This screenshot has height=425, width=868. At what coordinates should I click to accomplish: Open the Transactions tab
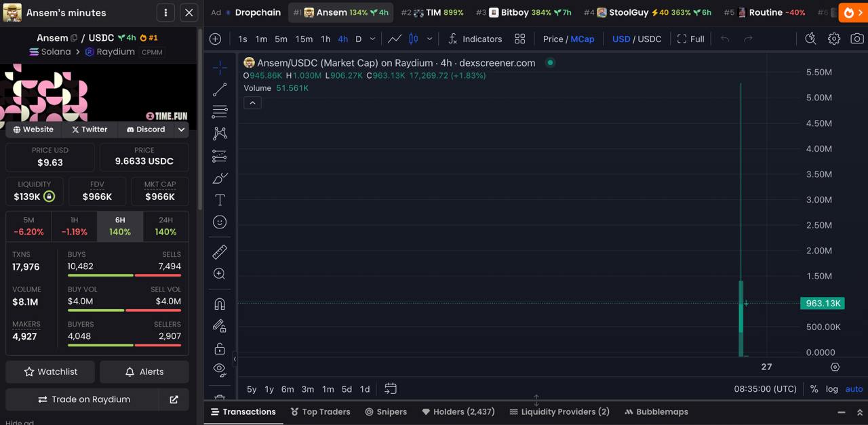coord(243,412)
